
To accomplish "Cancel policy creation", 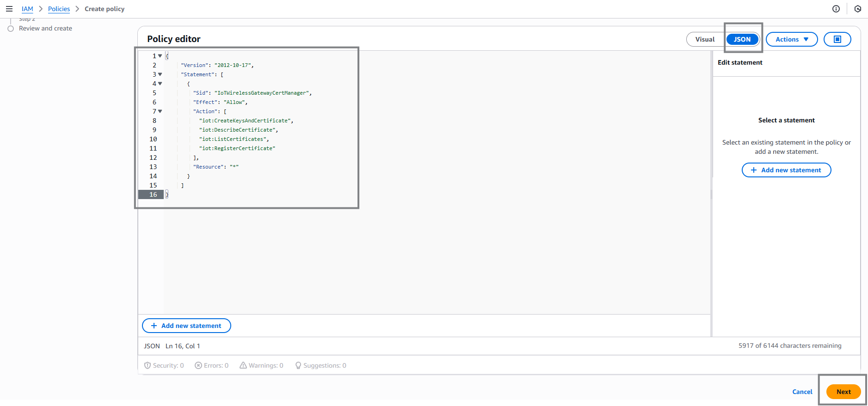I will point(802,392).
